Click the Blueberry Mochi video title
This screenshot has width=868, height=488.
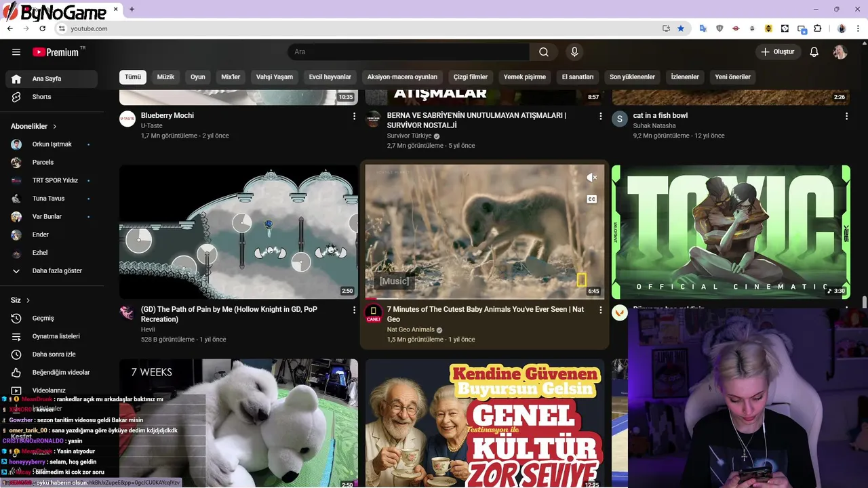pos(167,115)
